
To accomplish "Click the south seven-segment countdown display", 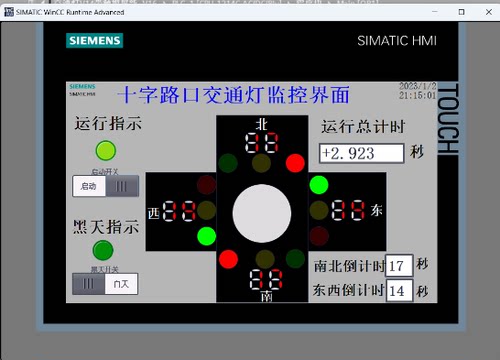I will click(266, 279).
